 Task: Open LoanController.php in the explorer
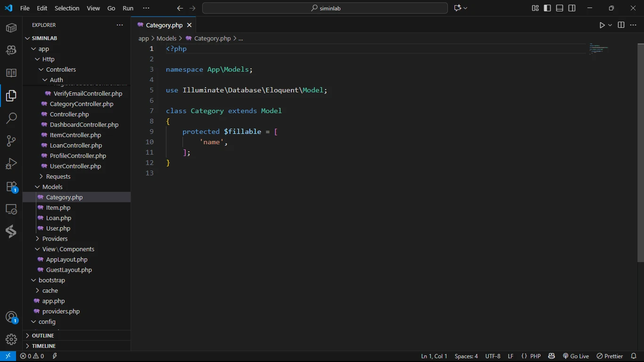pos(76,145)
